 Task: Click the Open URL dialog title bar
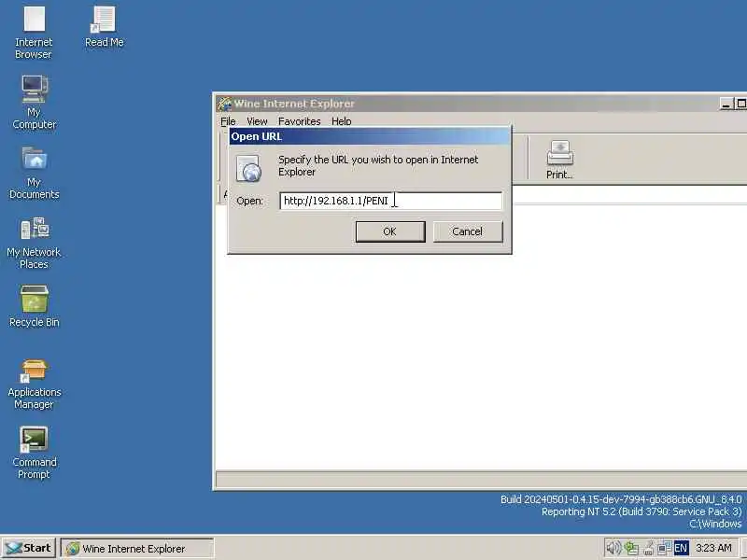pos(369,136)
